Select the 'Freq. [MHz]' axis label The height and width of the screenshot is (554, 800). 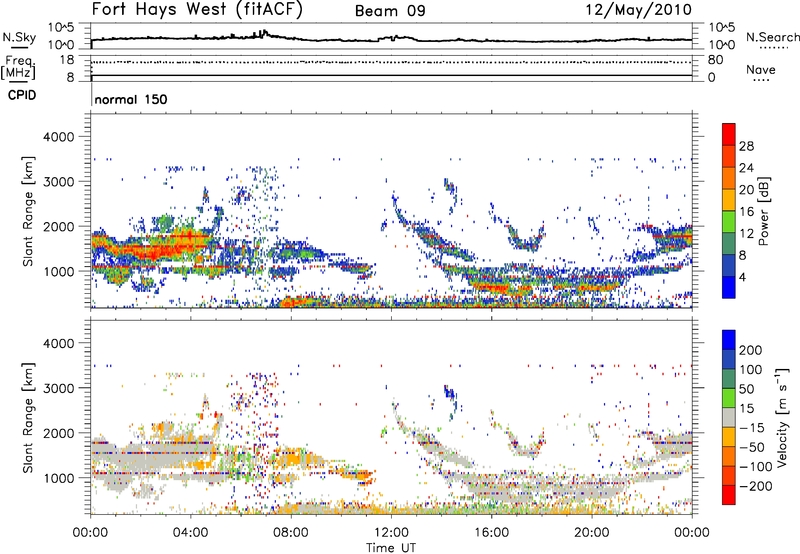pos(18,68)
